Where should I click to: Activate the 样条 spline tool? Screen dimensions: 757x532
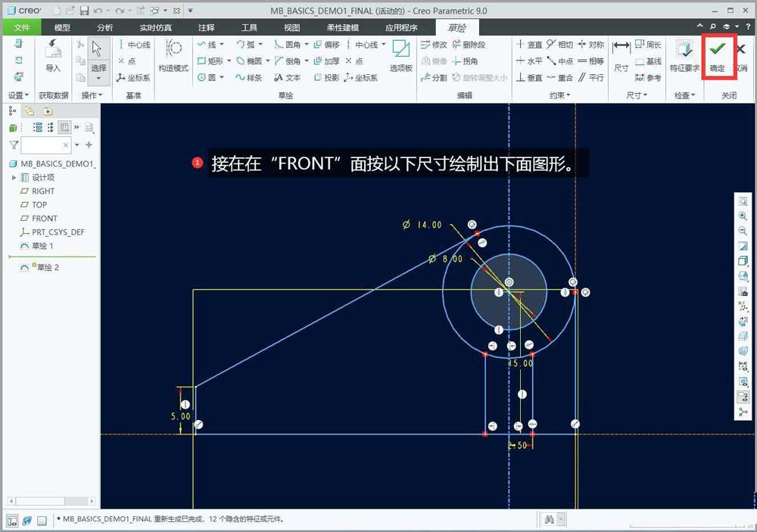tap(249, 77)
